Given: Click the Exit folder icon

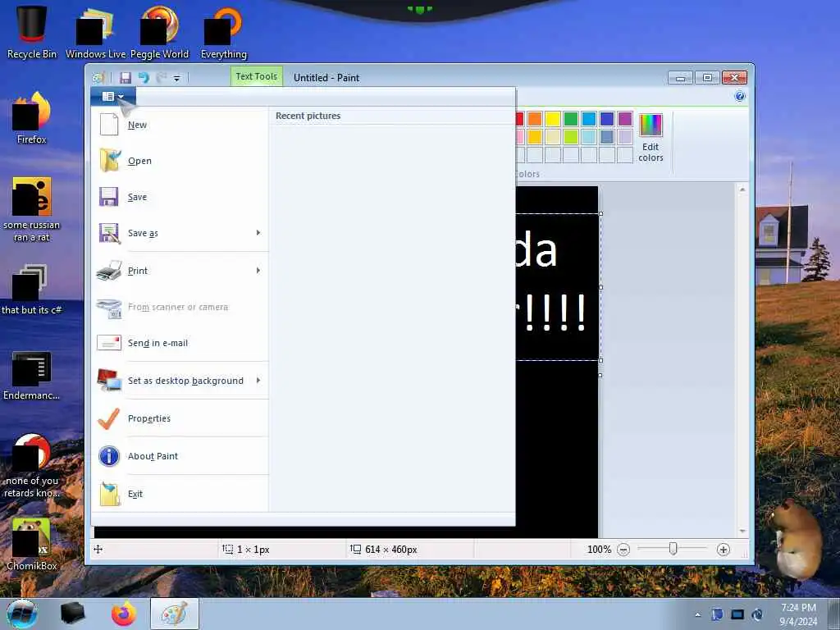Looking at the screenshot, I should tap(110, 493).
